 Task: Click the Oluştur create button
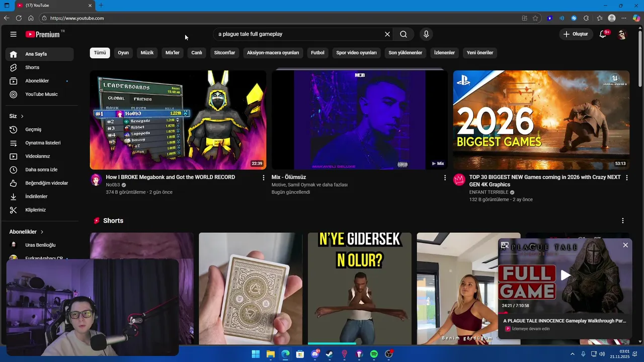576,34
